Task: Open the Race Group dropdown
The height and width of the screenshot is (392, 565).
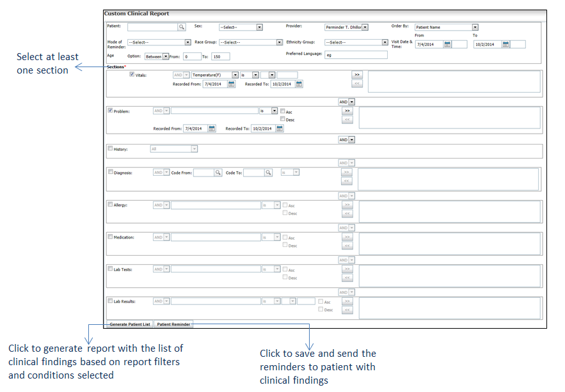Action: (251, 42)
